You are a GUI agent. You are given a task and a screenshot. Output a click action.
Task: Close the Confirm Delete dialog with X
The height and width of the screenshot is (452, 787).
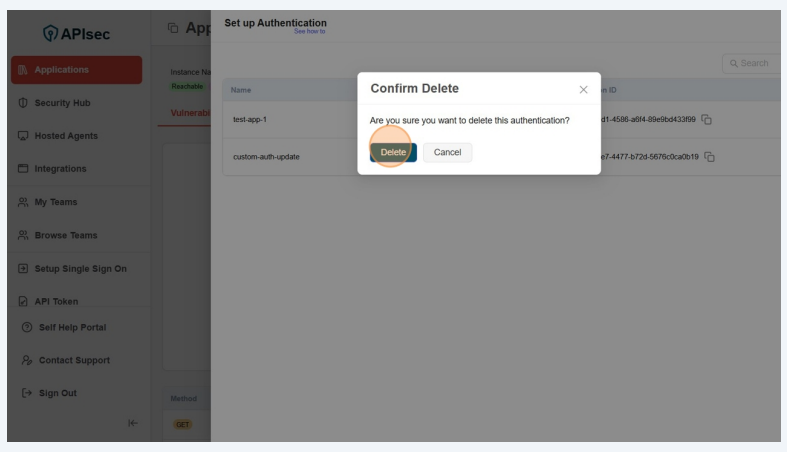coord(583,90)
